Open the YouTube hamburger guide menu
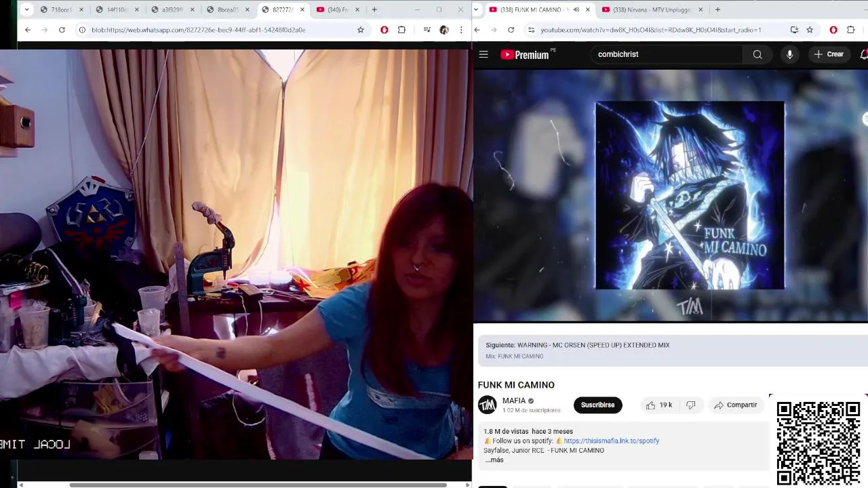Screen dimensions: 868x488 pos(484,54)
